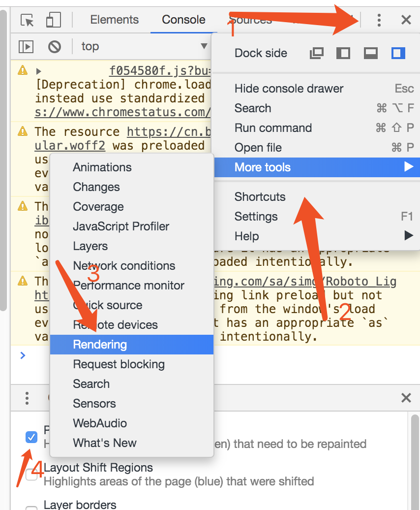Screen dimensions: 420x510
Task: Select Animations in More tools
Action: click(132, 167)
